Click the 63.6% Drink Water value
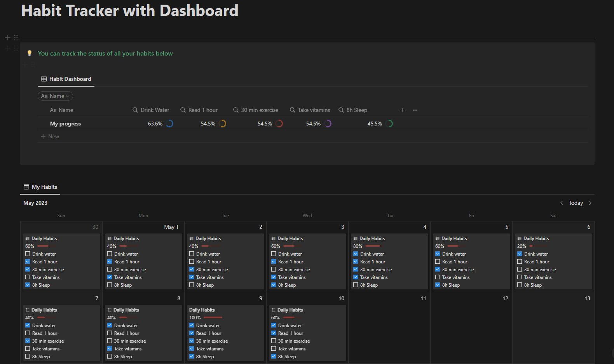The image size is (614, 364). pyautogui.click(x=155, y=124)
